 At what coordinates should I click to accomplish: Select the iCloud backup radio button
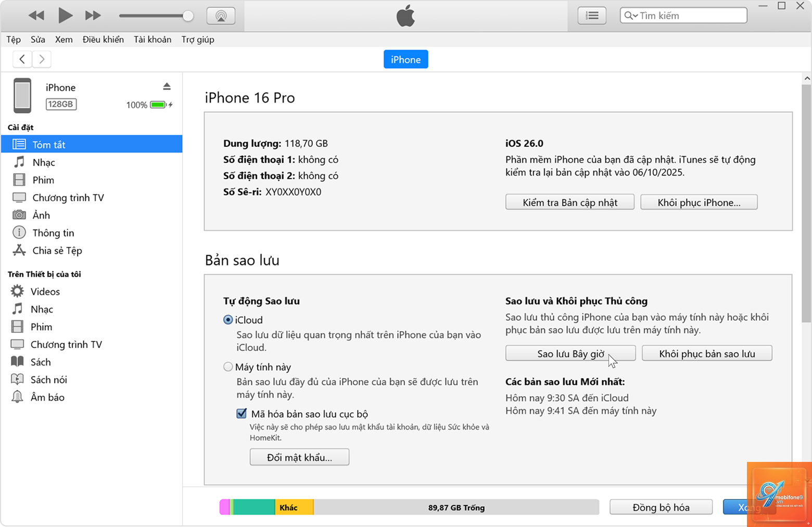[228, 320]
